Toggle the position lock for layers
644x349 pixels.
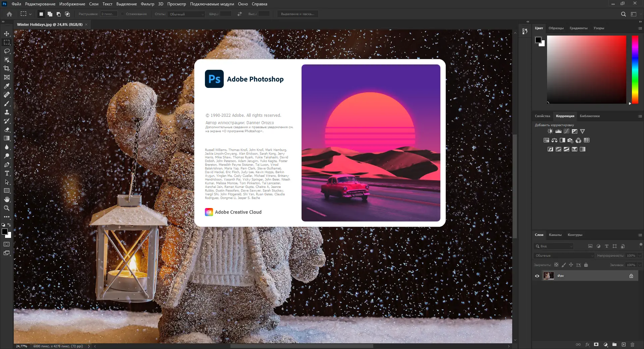pyautogui.click(x=571, y=265)
